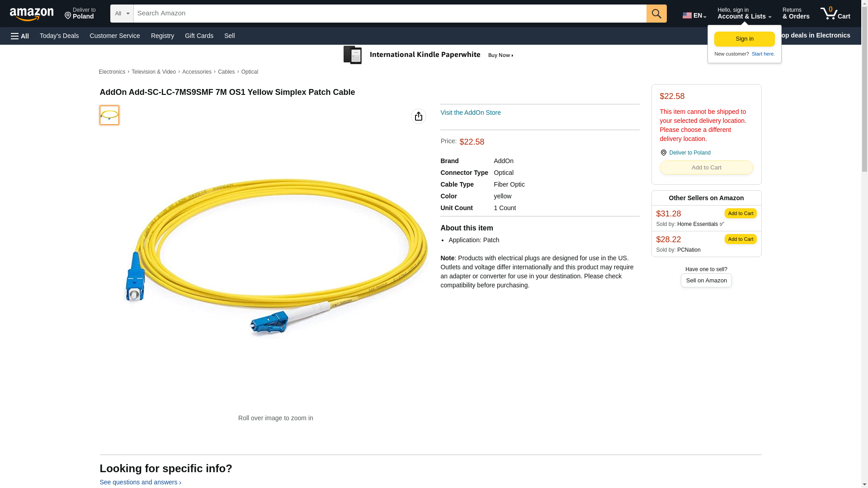Viewport: 868px width, 488px height.
Task: Click the International Kindle Paperwhite banner
Action: pos(429,55)
